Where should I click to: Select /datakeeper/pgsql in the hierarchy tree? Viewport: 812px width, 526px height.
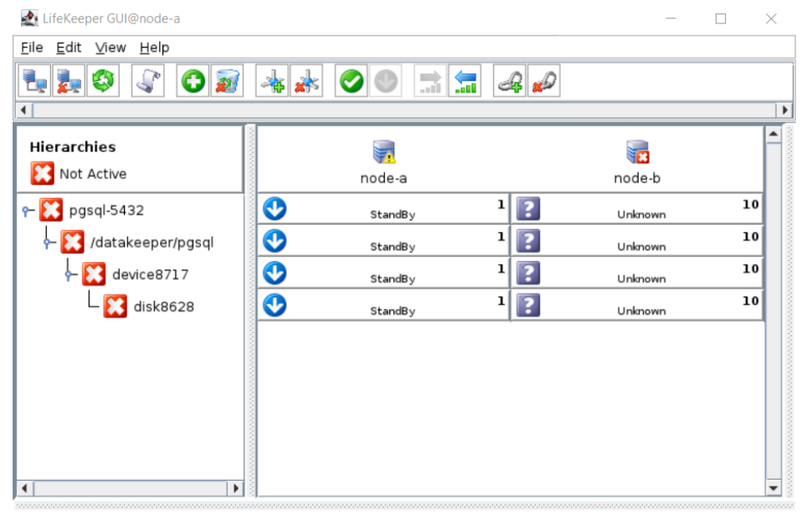point(152,243)
